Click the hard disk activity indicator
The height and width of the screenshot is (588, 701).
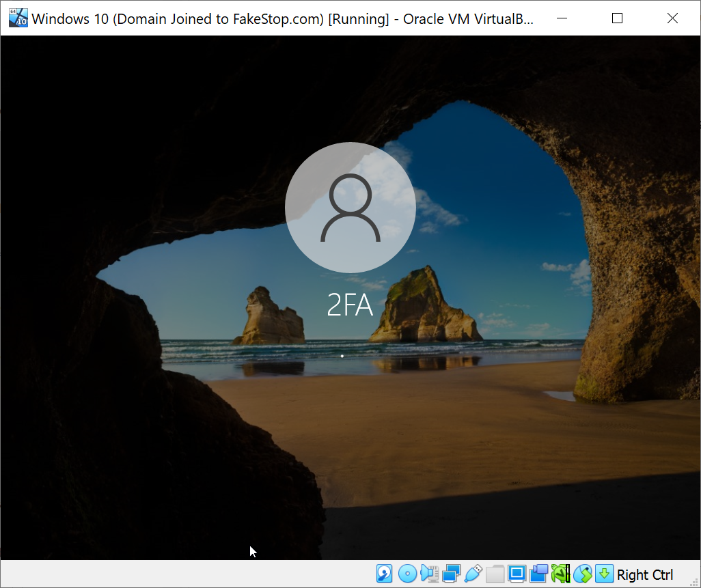pyautogui.click(x=385, y=574)
